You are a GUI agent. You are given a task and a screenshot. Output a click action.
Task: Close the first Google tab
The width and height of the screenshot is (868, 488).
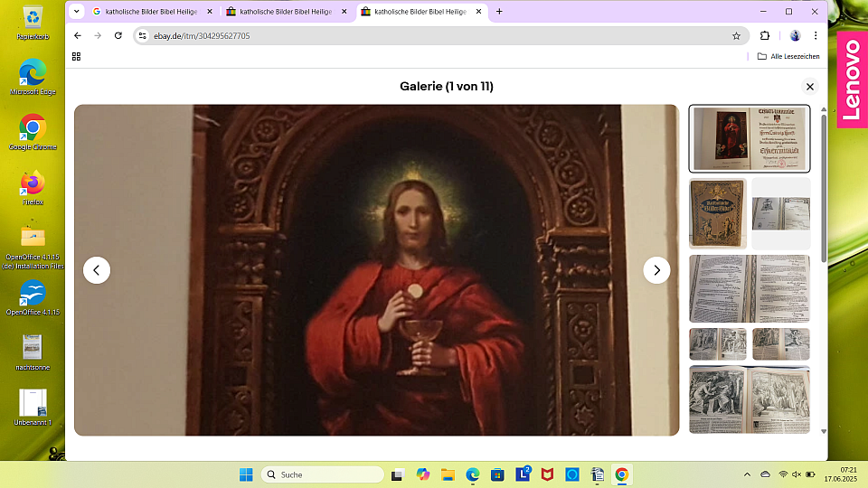[x=210, y=12]
